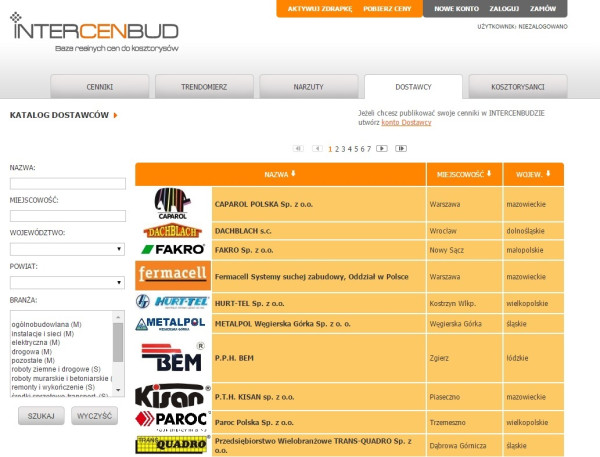Click the Fermacell logo image
The width and height of the screenshot is (600, 457).
tap(172, 274)
